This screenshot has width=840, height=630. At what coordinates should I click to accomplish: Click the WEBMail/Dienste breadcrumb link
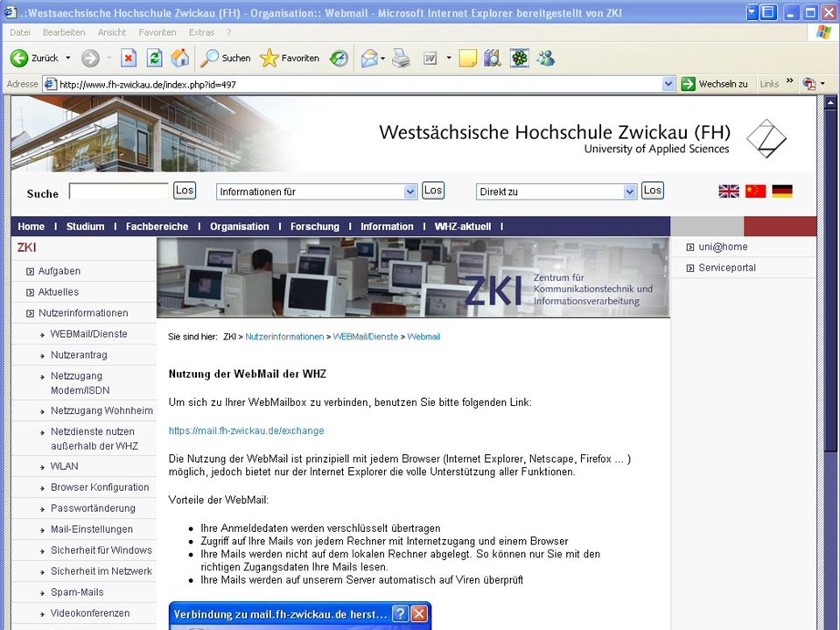click(366, 337)
